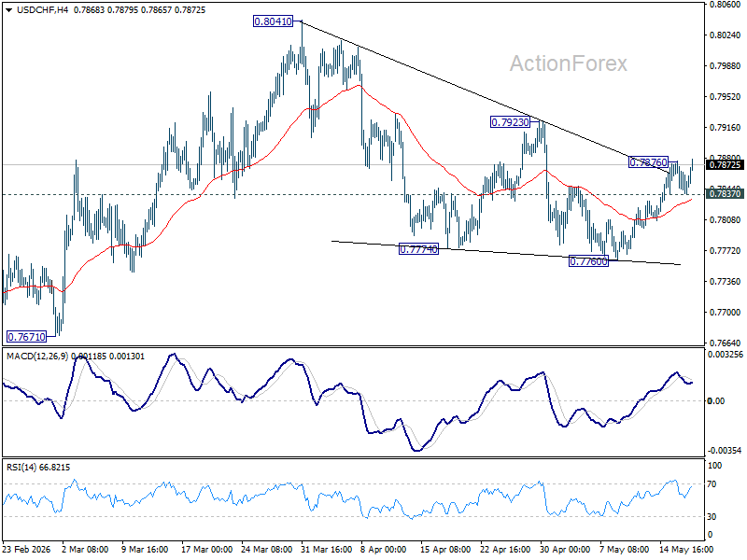Click the 2 Mar 08:00 time label
This screenshot has height=560, width=747.
coord(86,549)
